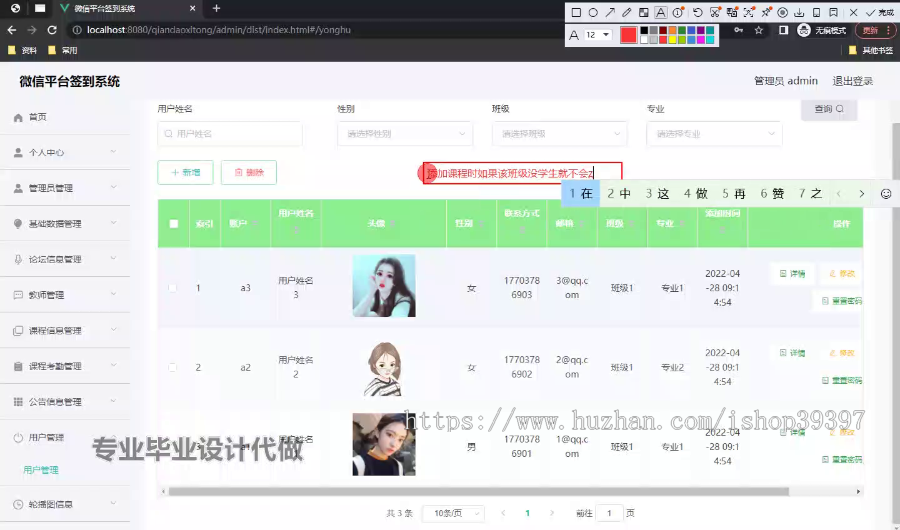Open the IME emoji panel
This screenshot has width=900, height=530.
tap(886, 194)
